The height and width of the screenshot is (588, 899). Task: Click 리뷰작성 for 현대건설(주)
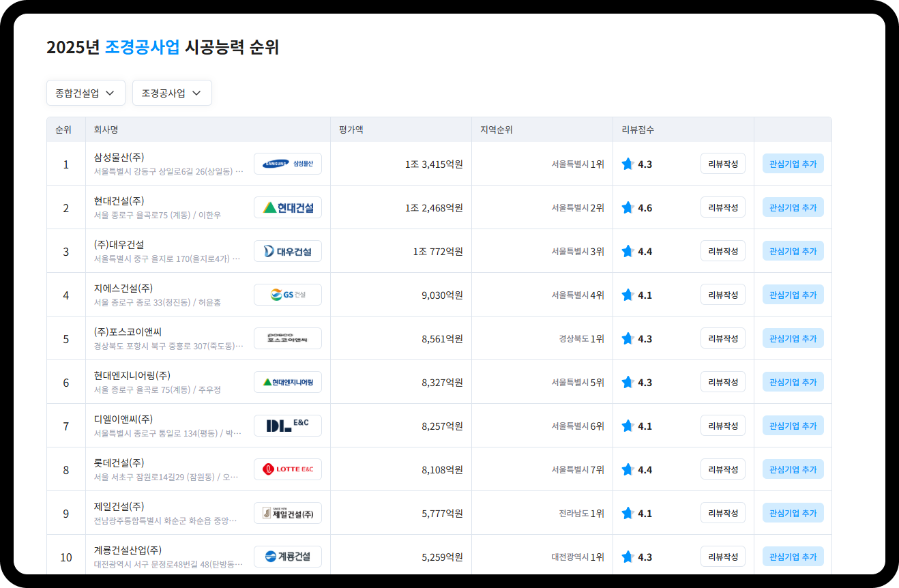point(723,207)
